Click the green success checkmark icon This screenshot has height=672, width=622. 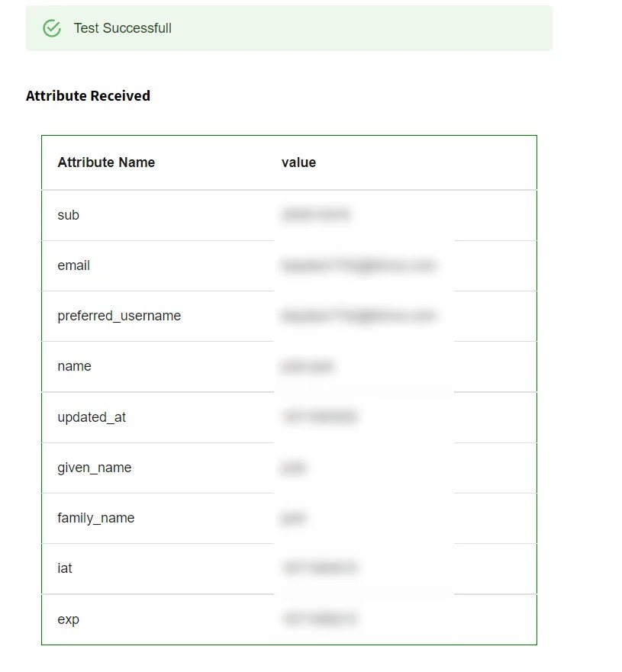(x=51, y=27)
